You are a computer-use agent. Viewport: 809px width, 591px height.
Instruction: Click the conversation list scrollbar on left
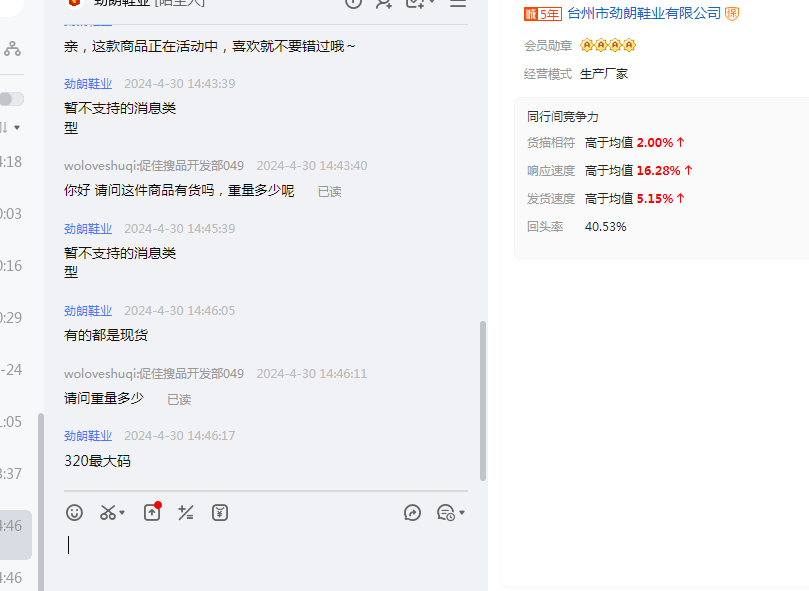41,502
